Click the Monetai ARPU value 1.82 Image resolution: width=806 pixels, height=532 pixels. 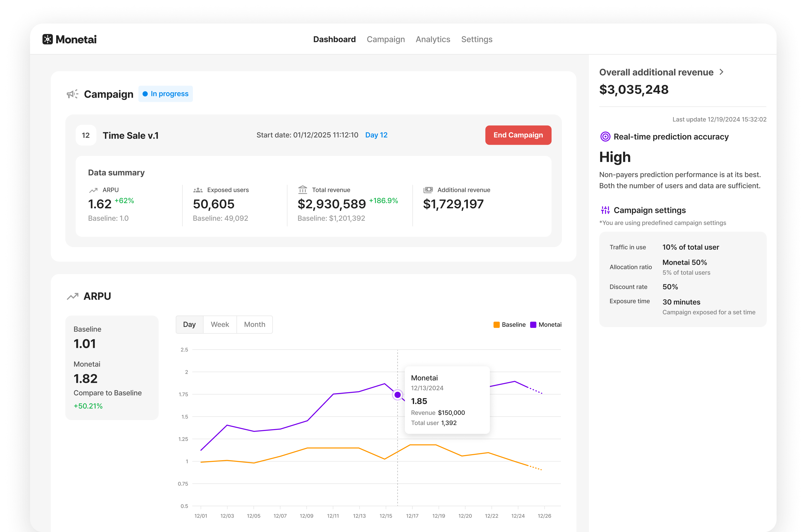point(86,379)
